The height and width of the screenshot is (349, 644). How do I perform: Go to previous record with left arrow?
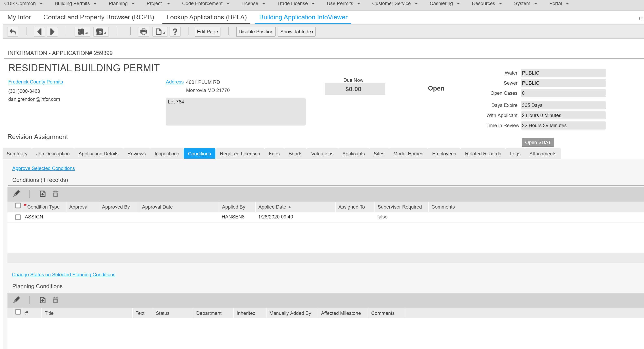point(39,32)
